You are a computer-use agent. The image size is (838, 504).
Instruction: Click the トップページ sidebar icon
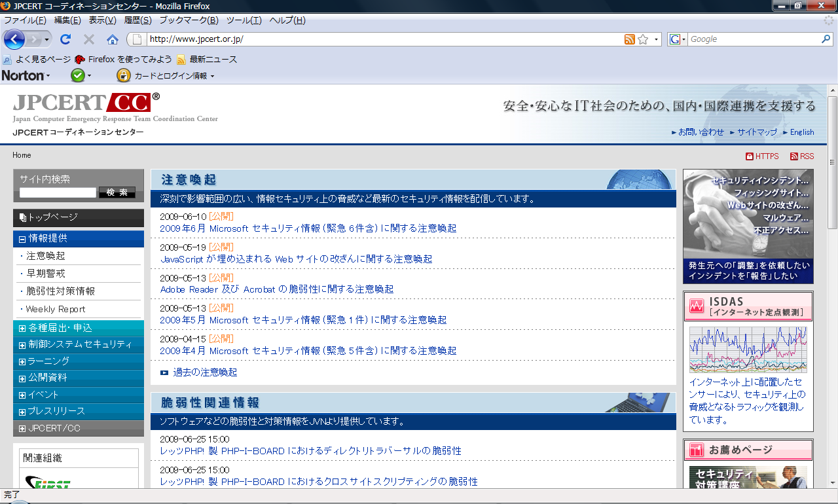coord(23,217)
